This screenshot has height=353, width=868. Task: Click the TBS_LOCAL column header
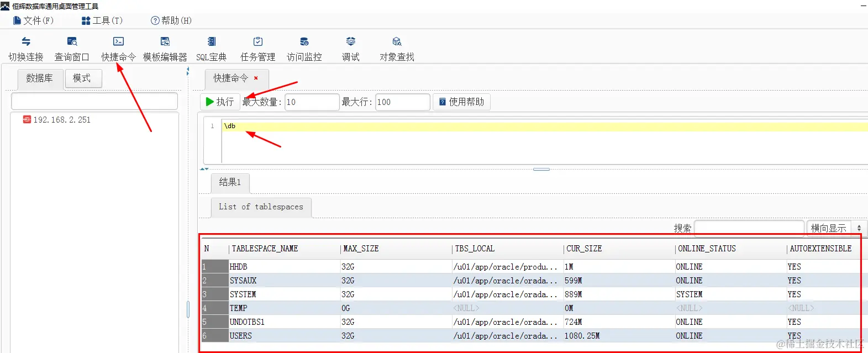(x=508, y=249)
